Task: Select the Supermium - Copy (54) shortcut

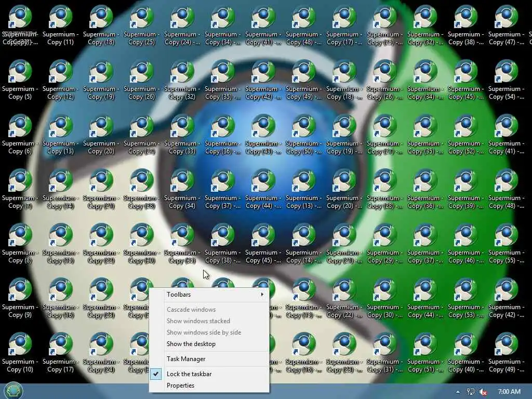Action: 506,80
